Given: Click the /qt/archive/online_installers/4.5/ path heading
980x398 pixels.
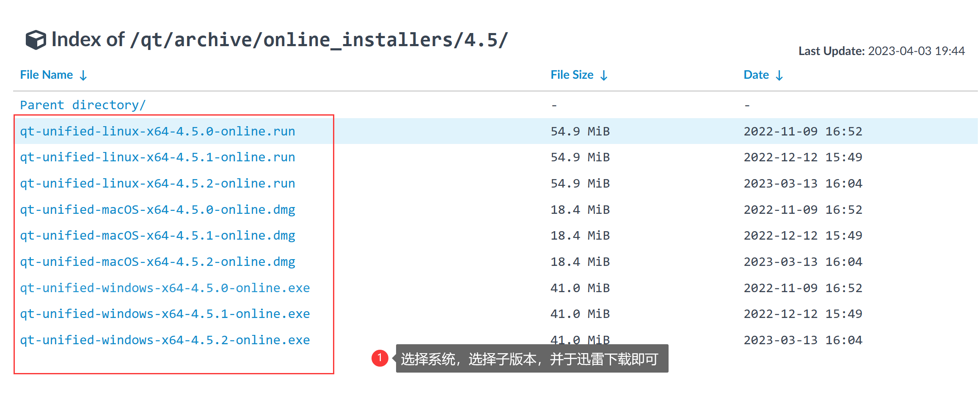Looking at the screenshot, I should point(319,40).
